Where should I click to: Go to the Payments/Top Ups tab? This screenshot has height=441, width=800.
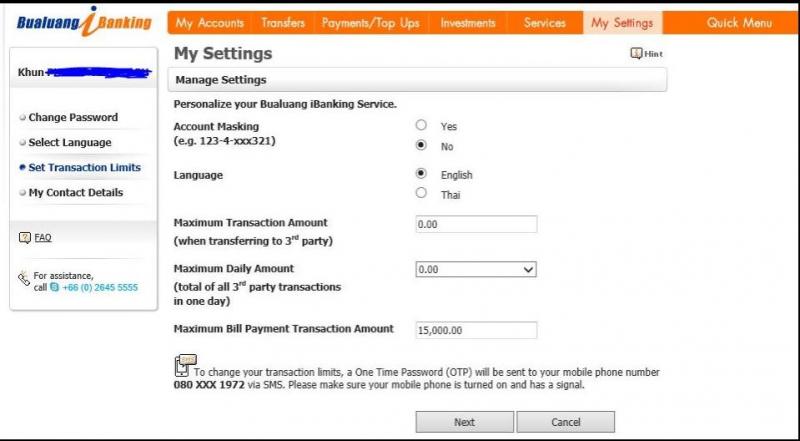371,23
